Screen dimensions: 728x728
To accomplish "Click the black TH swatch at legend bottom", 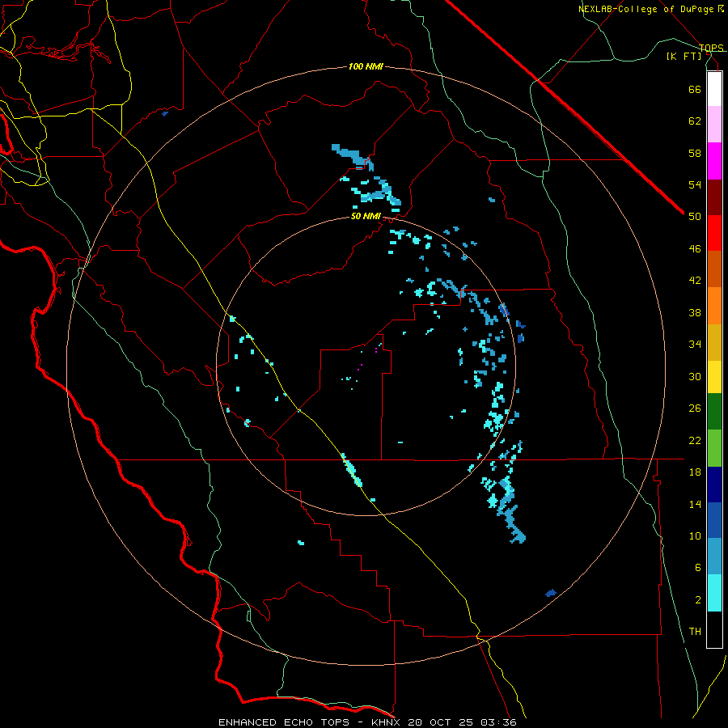I will click(714, 629).
